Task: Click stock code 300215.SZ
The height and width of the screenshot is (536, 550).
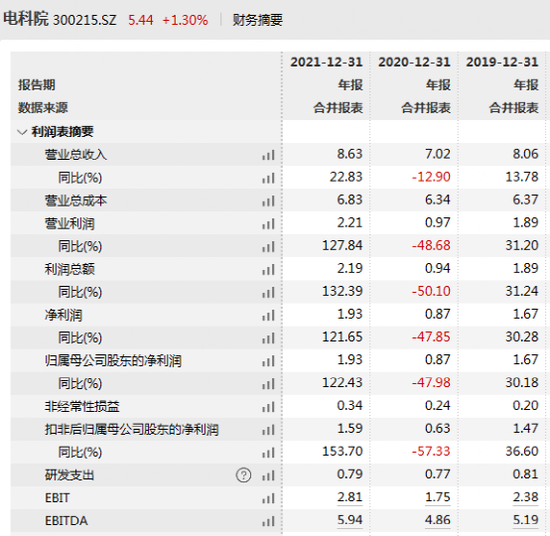Action: click(x=85, y=20)
